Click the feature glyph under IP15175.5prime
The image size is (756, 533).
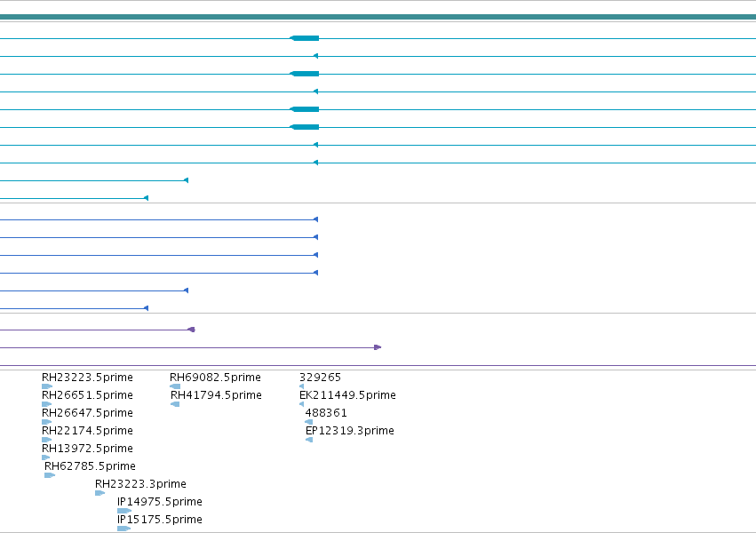click(x=123, y=529)
